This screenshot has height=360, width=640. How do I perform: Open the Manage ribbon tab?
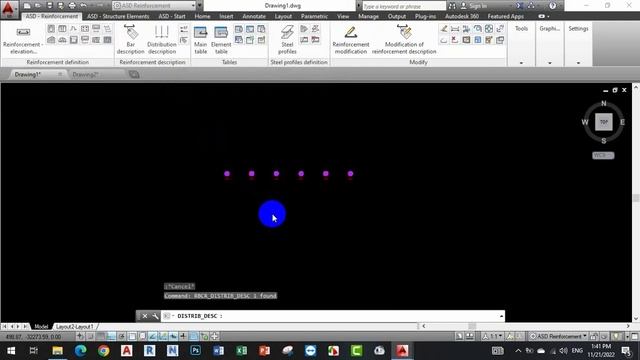[x=368, y=16]
